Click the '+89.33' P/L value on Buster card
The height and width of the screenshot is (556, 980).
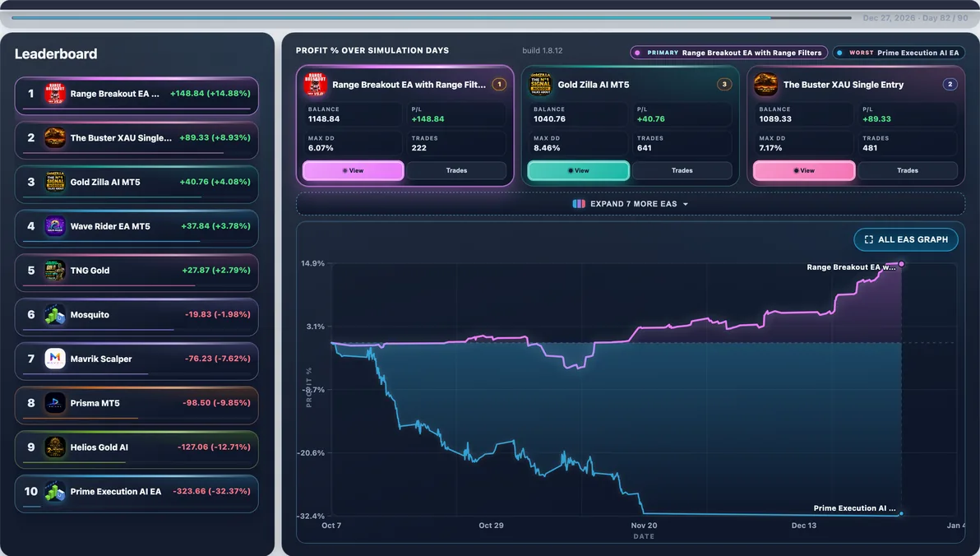(x=877, y=118)
